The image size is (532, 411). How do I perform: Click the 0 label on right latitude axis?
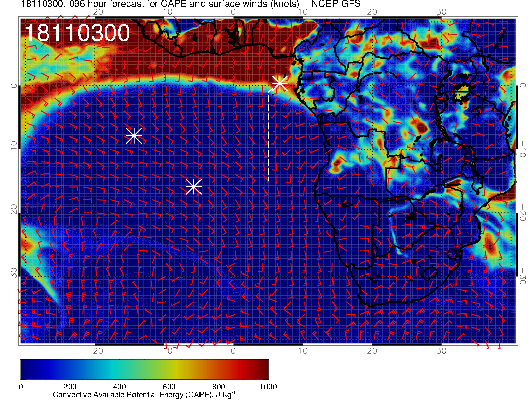[x=522, y=85]
